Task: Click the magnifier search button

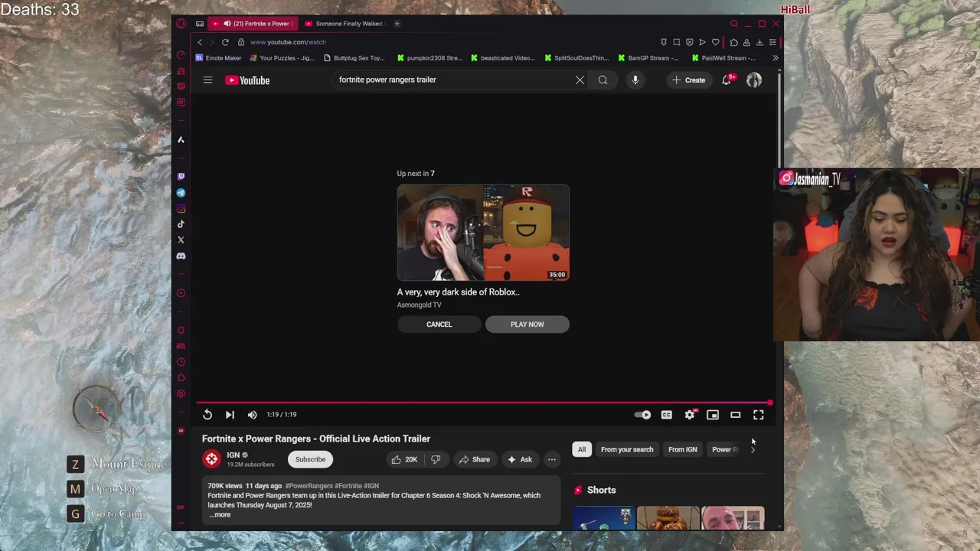Action: [x=603, y=80]
